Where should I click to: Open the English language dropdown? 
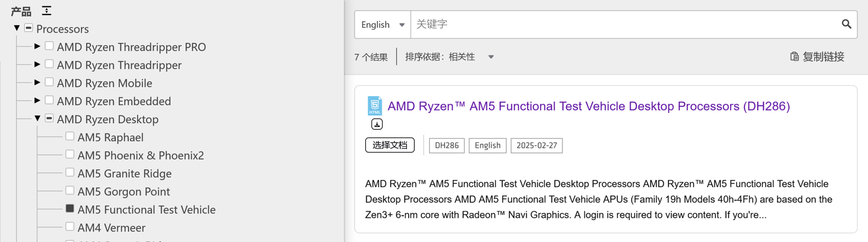pos(383,25)
